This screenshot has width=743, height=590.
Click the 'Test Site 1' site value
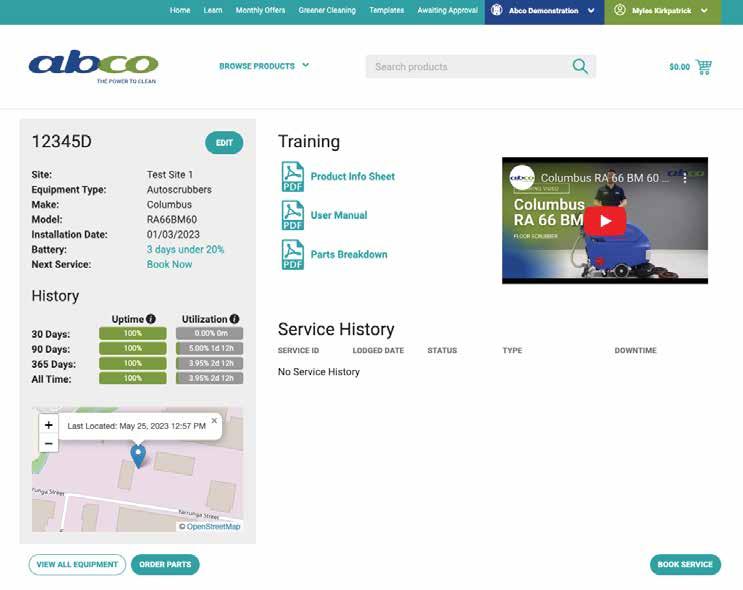pos(170,174)
